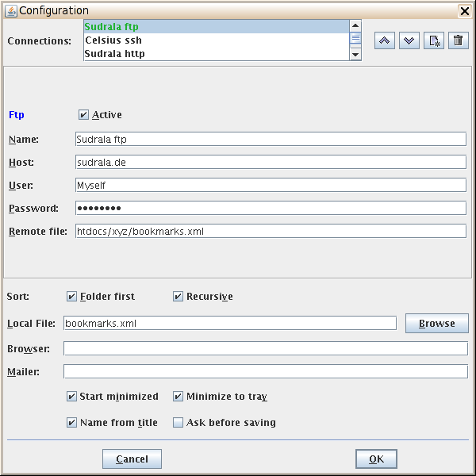Image resolution: width=476 pixels, height=476 pixels.
Task: Cancel the configuration changes
Action: pyautogui.click(x=132, y=459)
